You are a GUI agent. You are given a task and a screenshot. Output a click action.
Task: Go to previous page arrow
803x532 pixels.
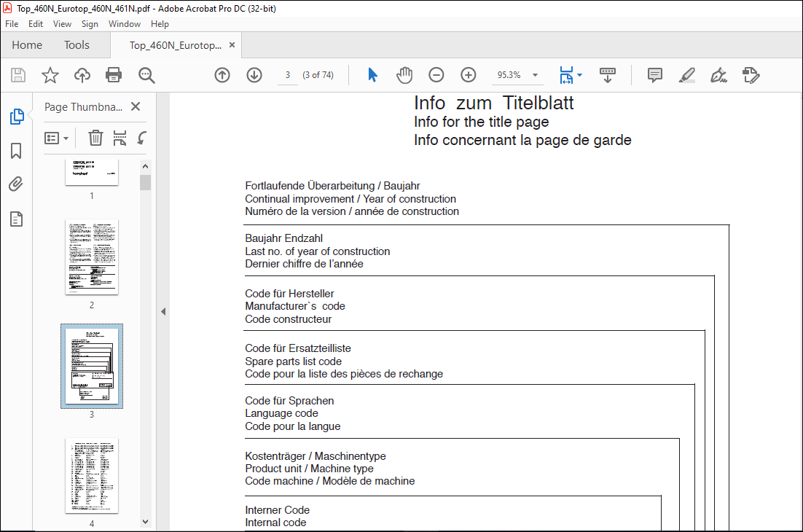click(x=222, y=75)
